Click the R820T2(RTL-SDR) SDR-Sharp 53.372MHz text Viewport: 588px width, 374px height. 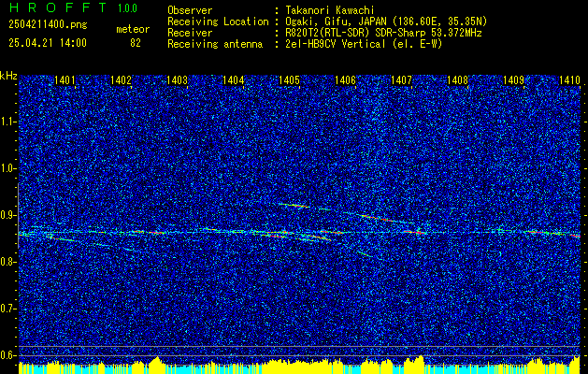point(383,33)
